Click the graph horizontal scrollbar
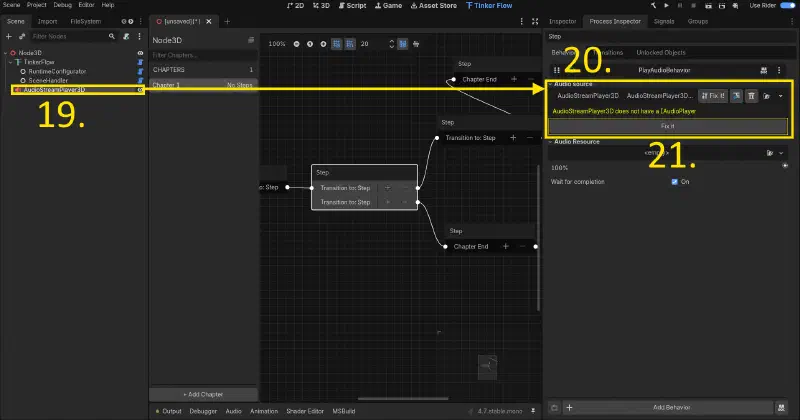The width and height of the screenshot is (800, 420). point(403,399)
